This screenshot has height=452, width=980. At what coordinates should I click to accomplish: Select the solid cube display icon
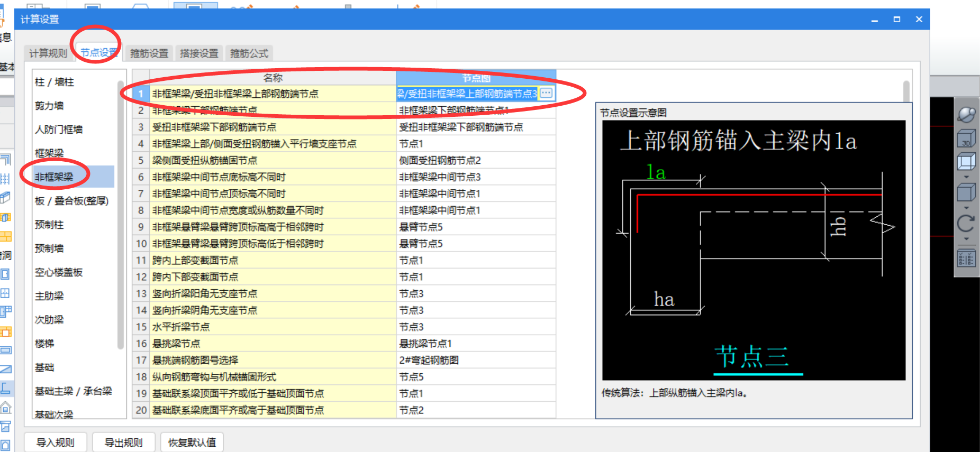[x=966, y=192]
